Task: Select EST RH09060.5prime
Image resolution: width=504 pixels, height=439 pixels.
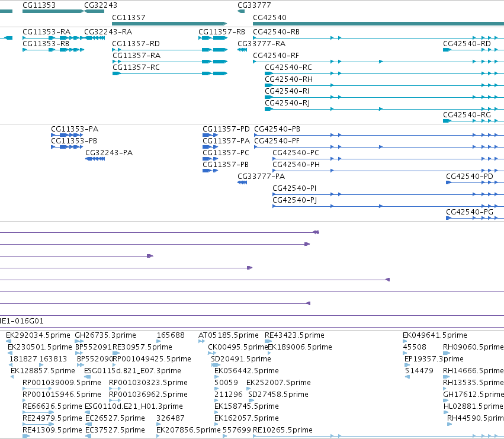Action: tap(473, 347)
